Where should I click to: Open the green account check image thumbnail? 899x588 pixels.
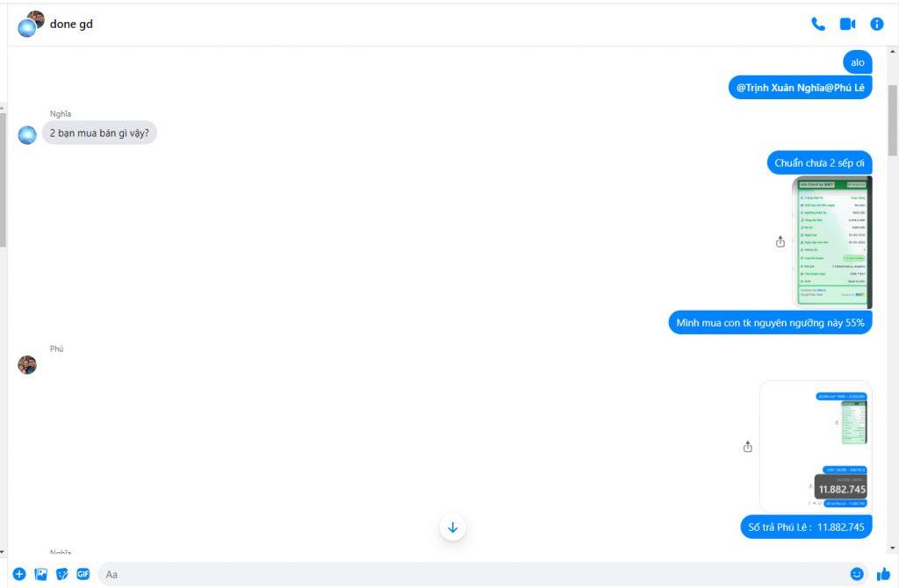pos(832,242)
